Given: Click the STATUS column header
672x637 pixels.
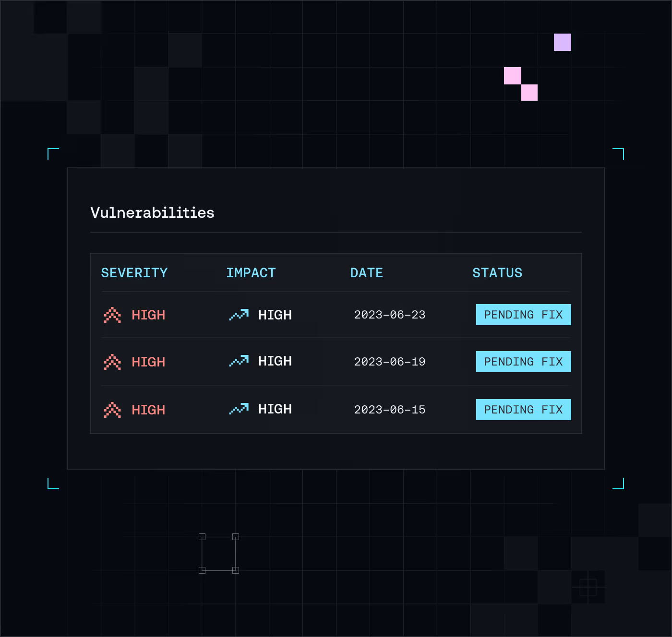Looking at the screenshot, I should point(497,272).
